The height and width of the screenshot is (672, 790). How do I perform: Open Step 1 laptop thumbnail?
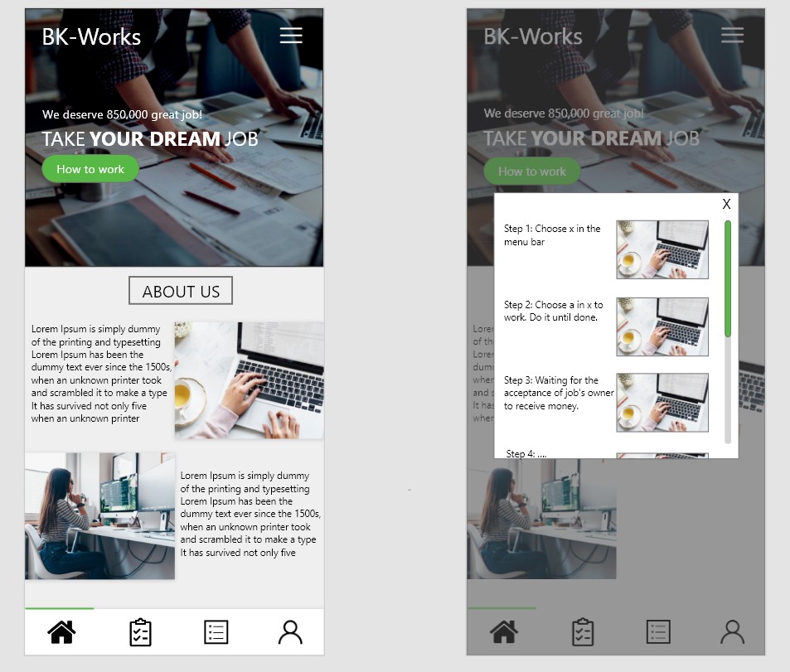662,249
